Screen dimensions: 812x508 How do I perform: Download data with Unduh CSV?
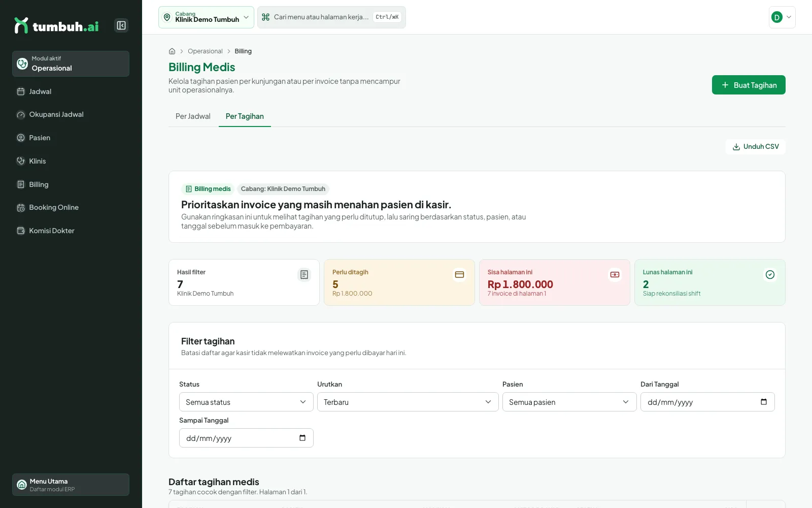[756, 147]
